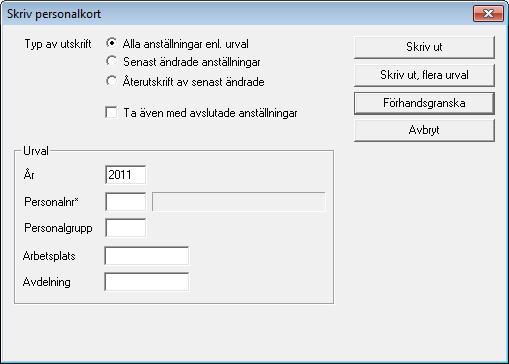Click the 'Skriv personalkort' title bar text
The height and width of the screenshot is (364, 509).
click(x=54, y=14)
